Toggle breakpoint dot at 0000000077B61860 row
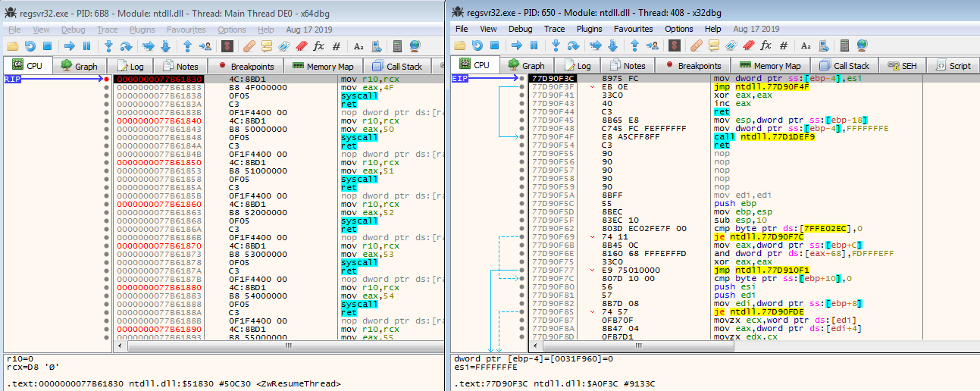 pyautogui.click(x=107, y=204)
